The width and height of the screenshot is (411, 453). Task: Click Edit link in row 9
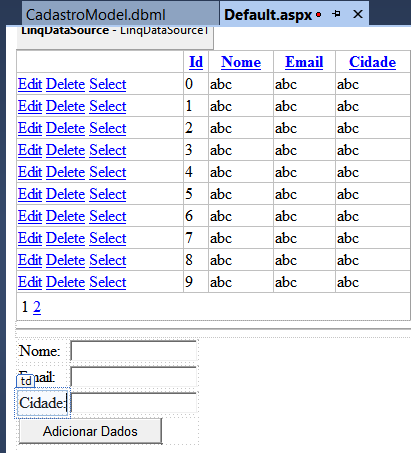[30, 282]
